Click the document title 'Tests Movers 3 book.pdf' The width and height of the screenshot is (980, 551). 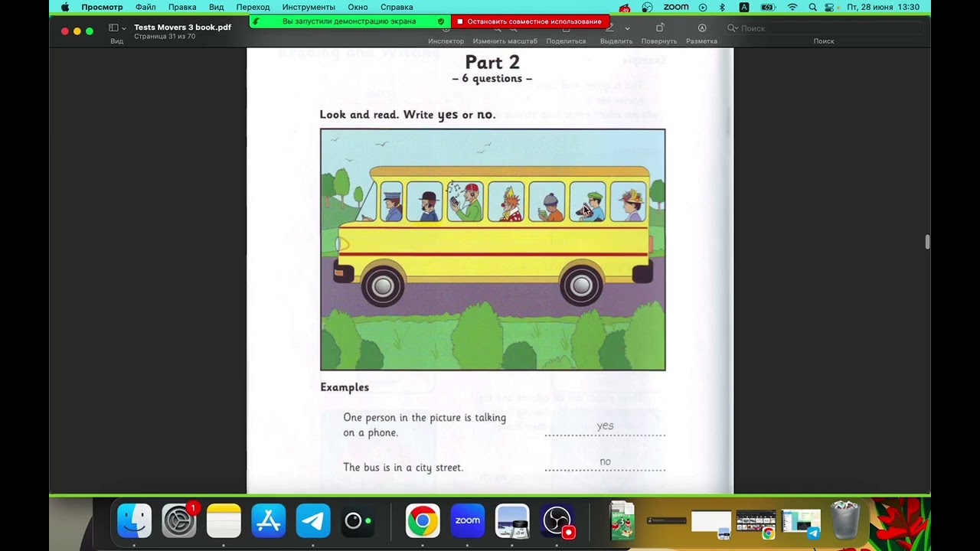(x=182, y=28)
